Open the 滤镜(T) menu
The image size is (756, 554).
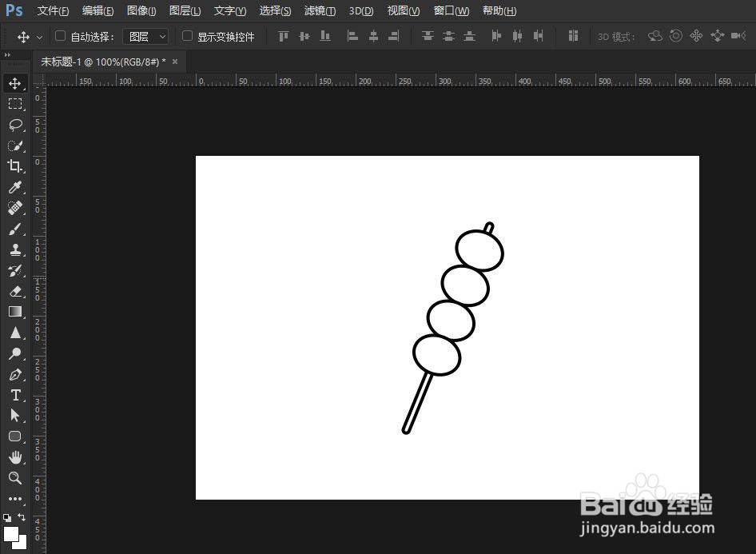(x=320, y=10)
